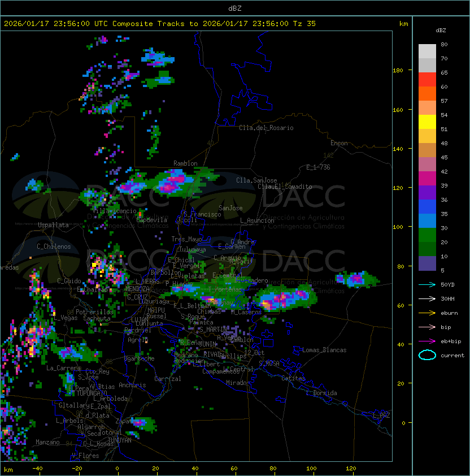Click the L_Vegas map label
This screenshot has width=470, height=476.
pyautogui.click(x=66, y=318)
